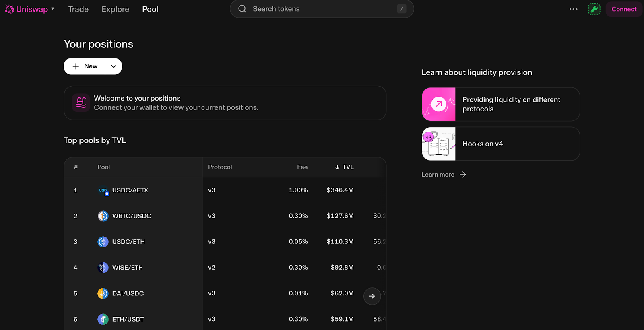Open the Hooks on v4 article card
The height and width of the screenshot is (330, 644).
pyautogui.click(x=500, y=144)
